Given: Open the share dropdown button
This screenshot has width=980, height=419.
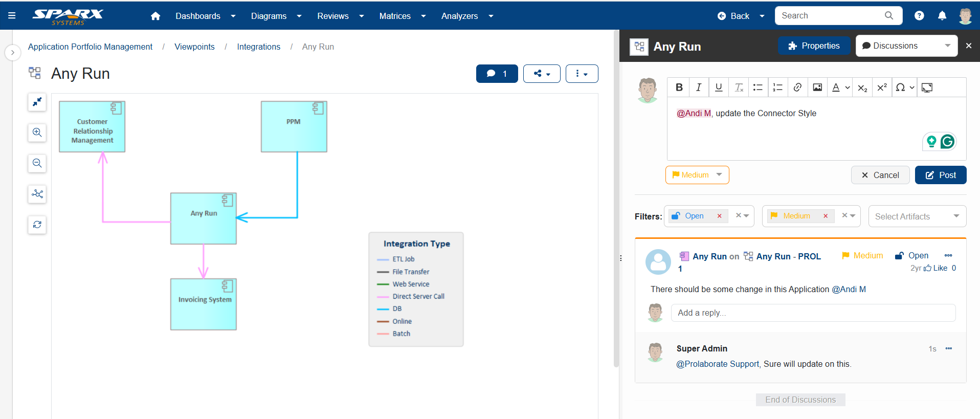Looking at the screenshot, I should coord(542,74).
